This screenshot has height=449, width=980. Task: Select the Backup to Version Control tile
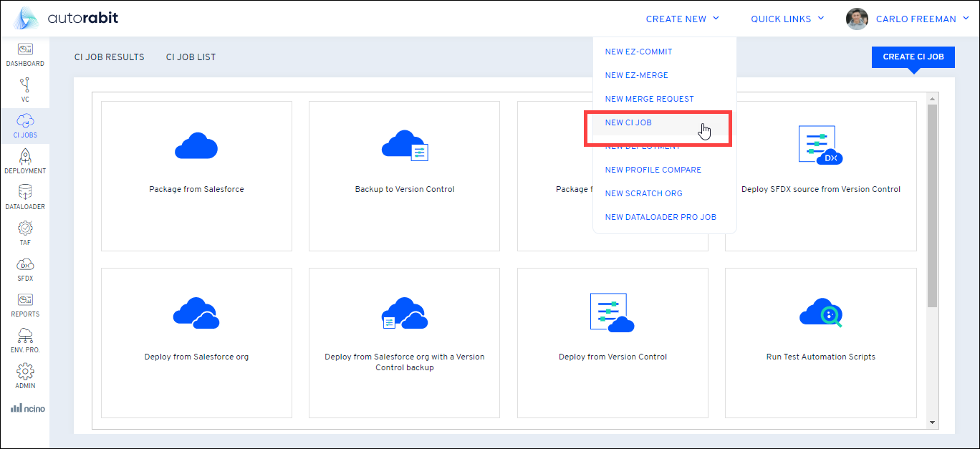coord(404,176)
